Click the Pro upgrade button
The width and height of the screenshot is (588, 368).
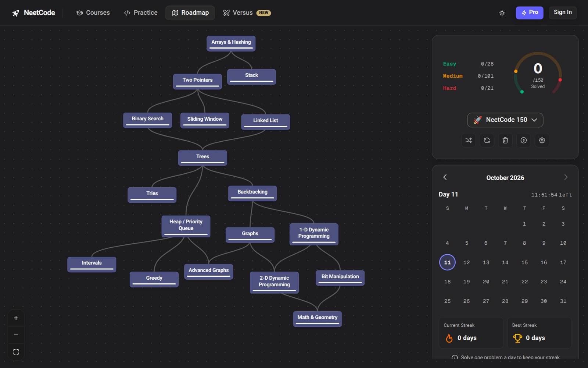click(530, 13)
